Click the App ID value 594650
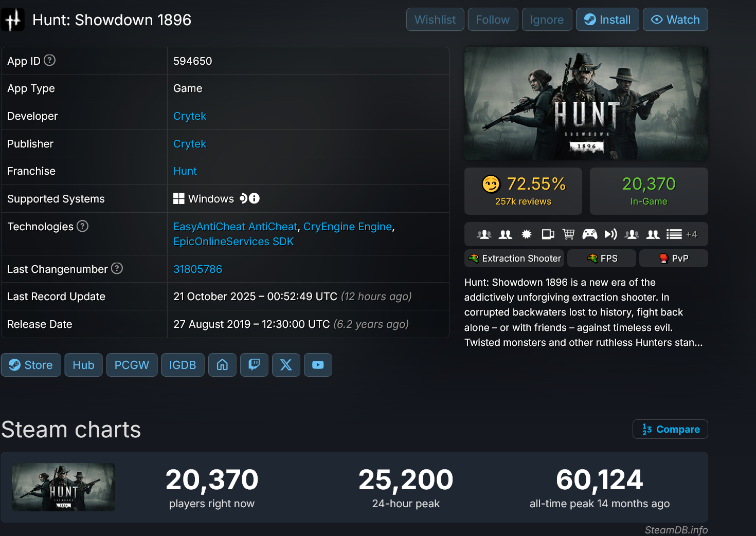 point(193,61)
